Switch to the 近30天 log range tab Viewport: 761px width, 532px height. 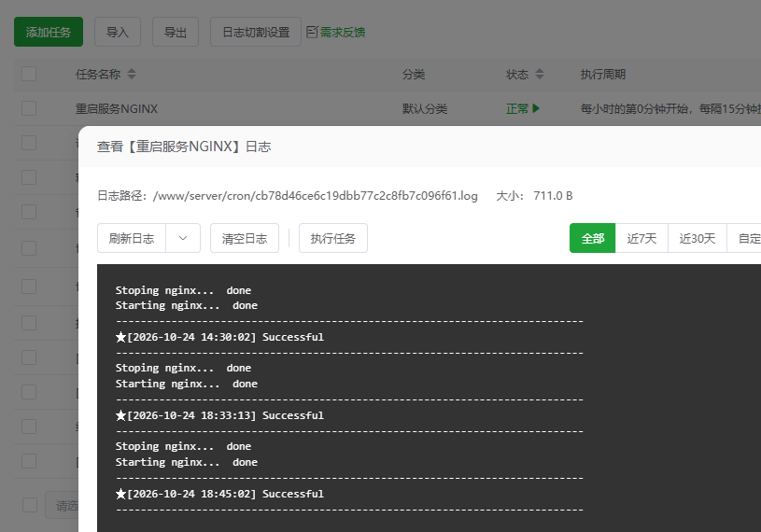point(698,238)
